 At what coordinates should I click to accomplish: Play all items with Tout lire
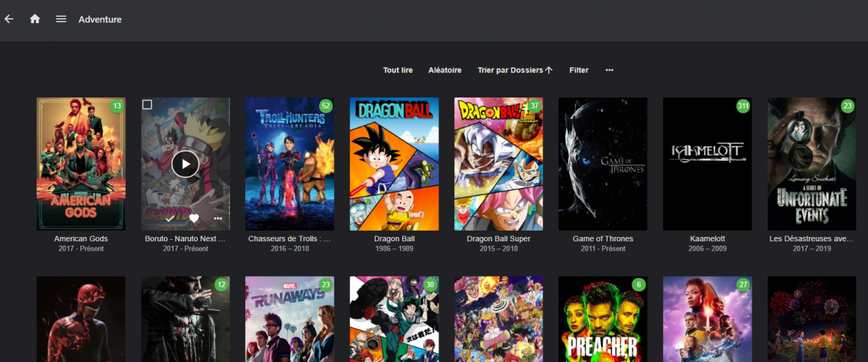click(x=398, y=70)
